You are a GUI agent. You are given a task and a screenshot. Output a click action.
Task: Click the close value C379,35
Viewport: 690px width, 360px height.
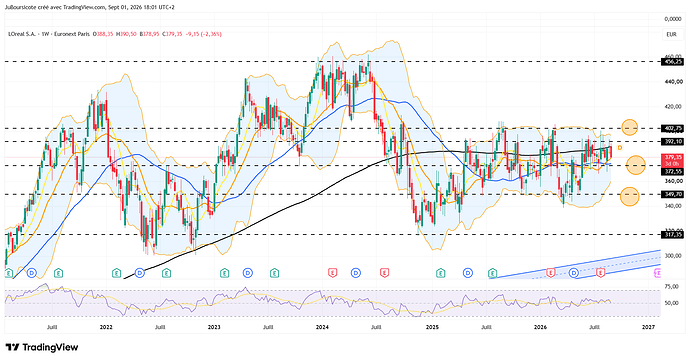[172, 34]
